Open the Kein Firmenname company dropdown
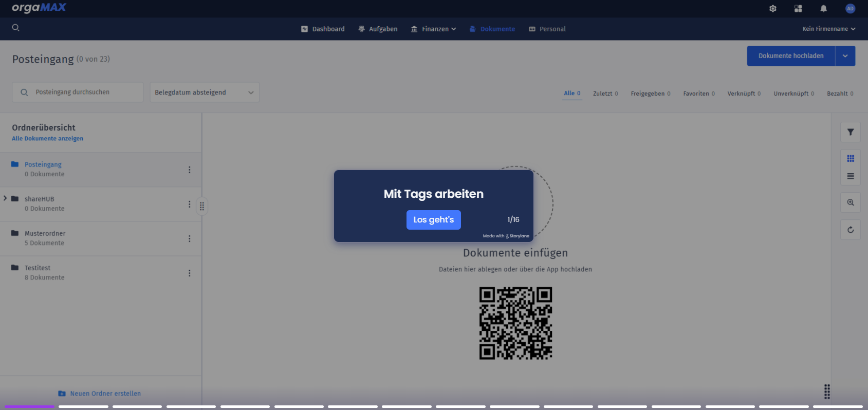The image size is (868, 410). [x=829, y=29]
